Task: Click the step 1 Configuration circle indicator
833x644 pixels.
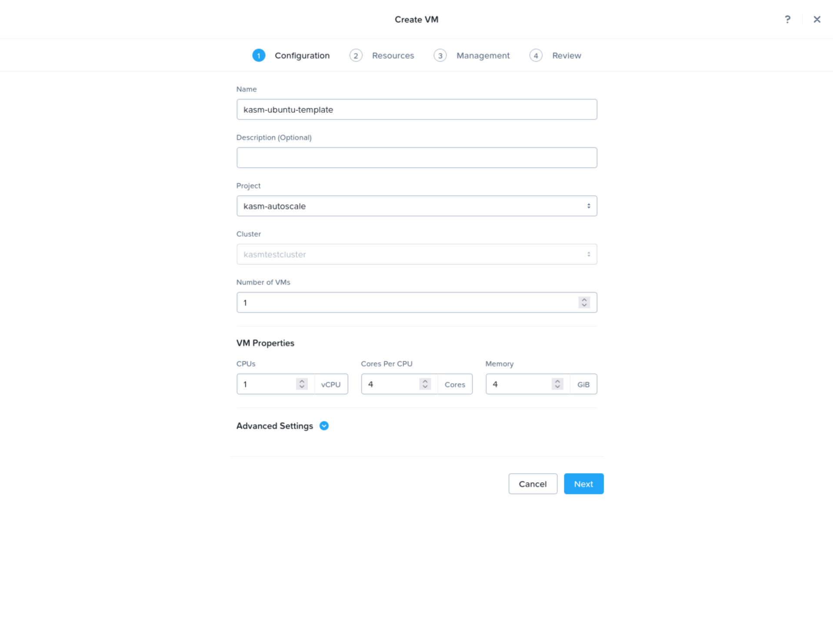Action: coord(259,55)
